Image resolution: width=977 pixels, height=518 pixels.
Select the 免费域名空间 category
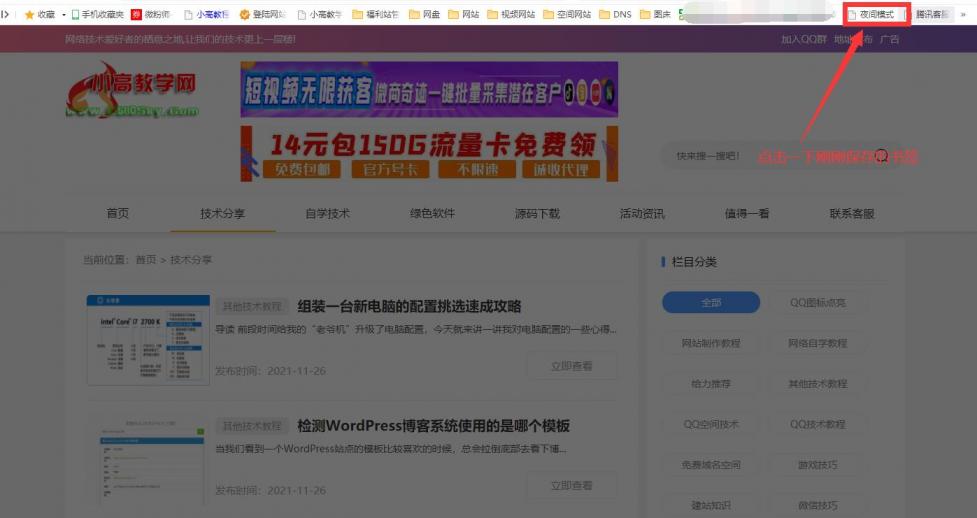tap(711, 465)
